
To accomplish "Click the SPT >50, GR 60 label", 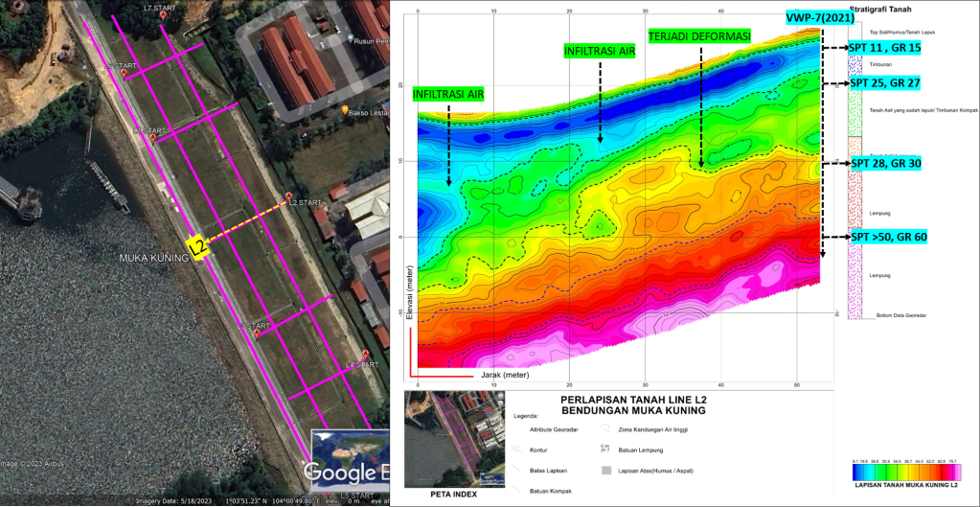I will pyautogui.click(x=888, y=237).
